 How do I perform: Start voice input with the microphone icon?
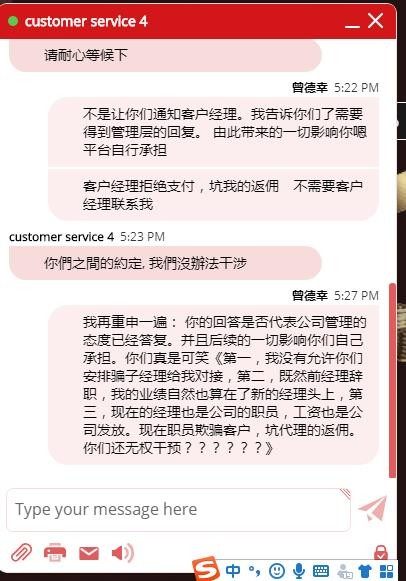[299, 571]
